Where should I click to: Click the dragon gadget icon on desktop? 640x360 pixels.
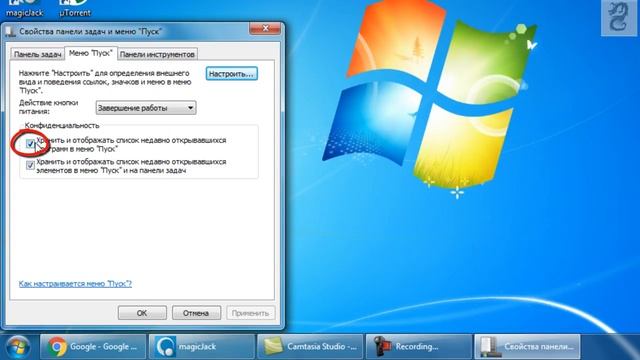618,17
